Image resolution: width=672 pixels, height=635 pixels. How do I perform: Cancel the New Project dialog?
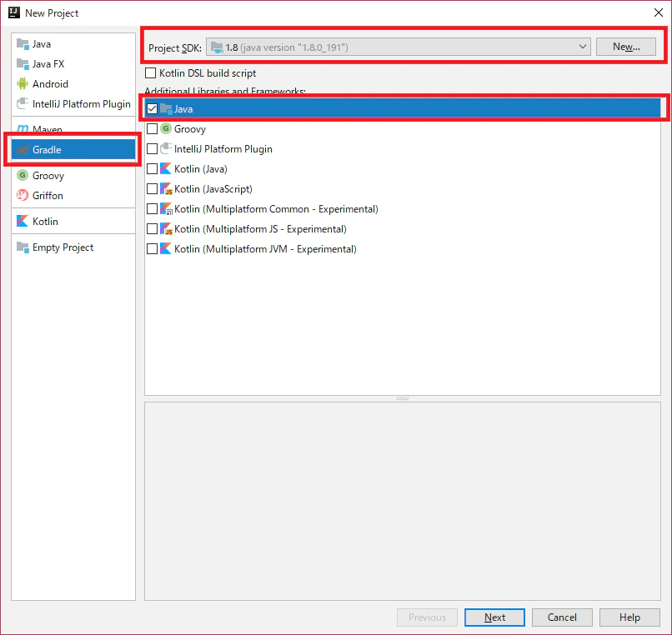[562, 617]
